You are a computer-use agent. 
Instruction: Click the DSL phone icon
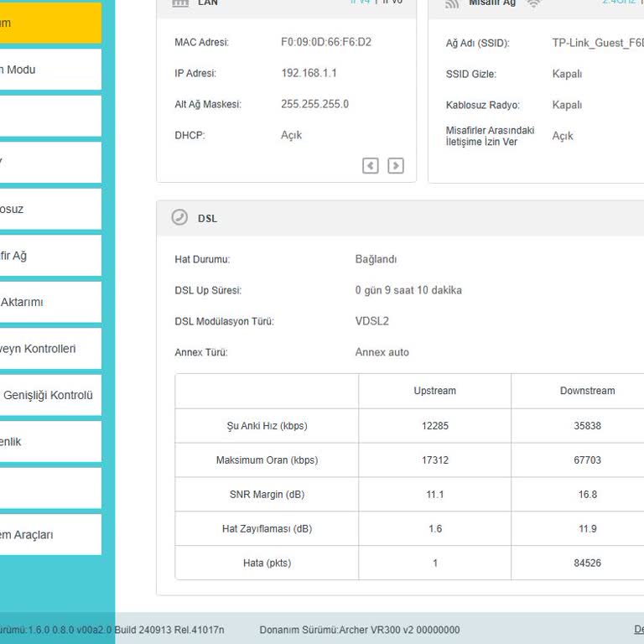[179, 218]
